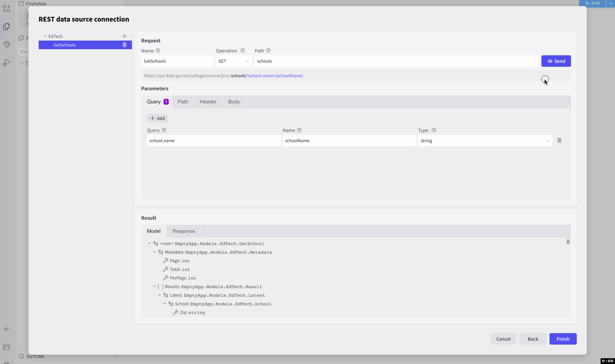Viewport: 615px width, 364px height.
Task: Select the PerPage: int property
Action: click(x=183, y=278)
